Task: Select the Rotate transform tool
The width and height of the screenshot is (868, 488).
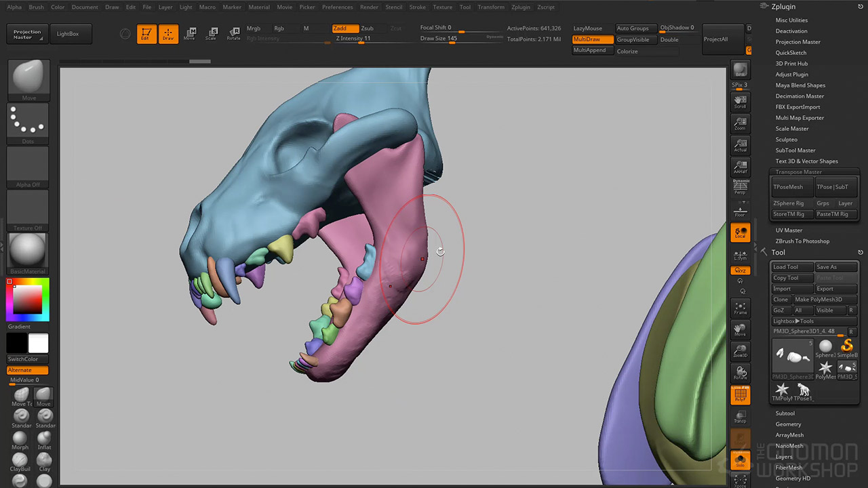Action: tap(233, 33)
